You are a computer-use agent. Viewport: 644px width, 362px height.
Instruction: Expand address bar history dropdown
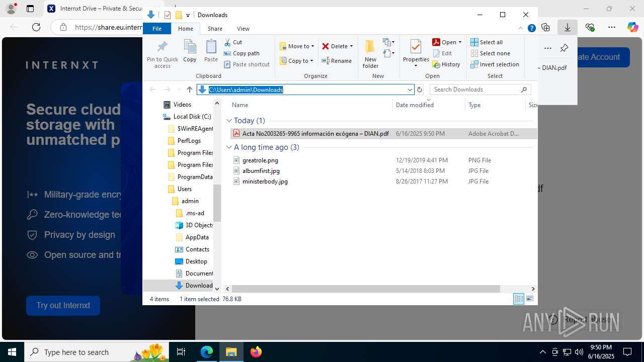point(410,89)
